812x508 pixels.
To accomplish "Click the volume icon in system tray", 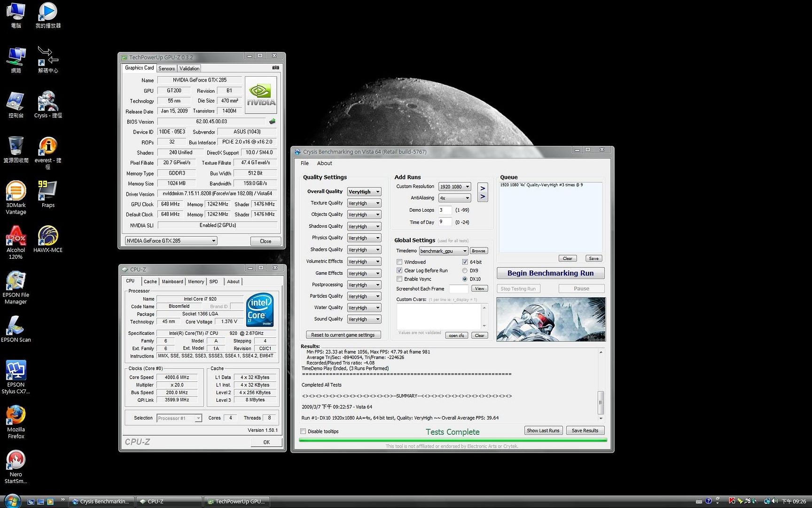I will click(774, 501).
